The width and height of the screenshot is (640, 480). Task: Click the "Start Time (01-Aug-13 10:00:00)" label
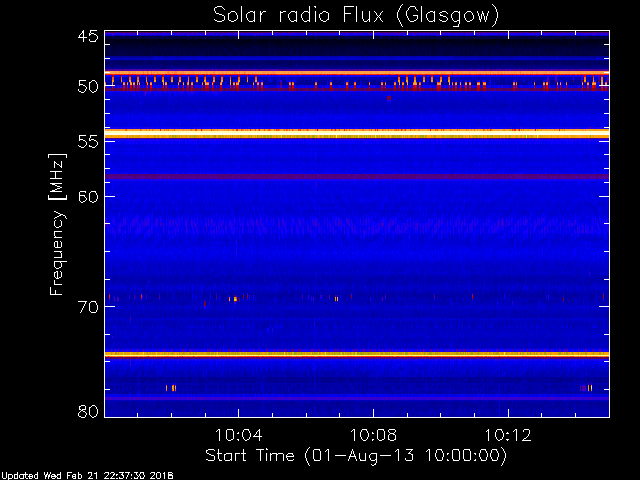tap(356, 455)
